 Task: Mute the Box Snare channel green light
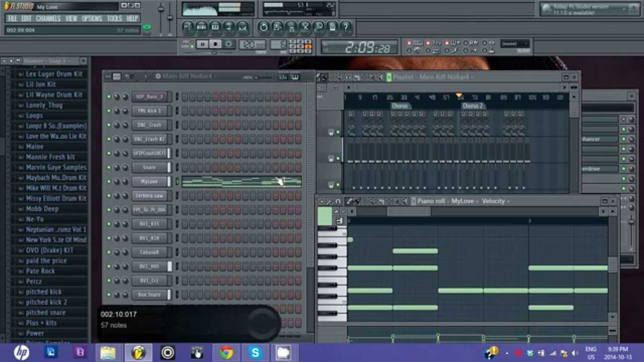tap(109, 295)
